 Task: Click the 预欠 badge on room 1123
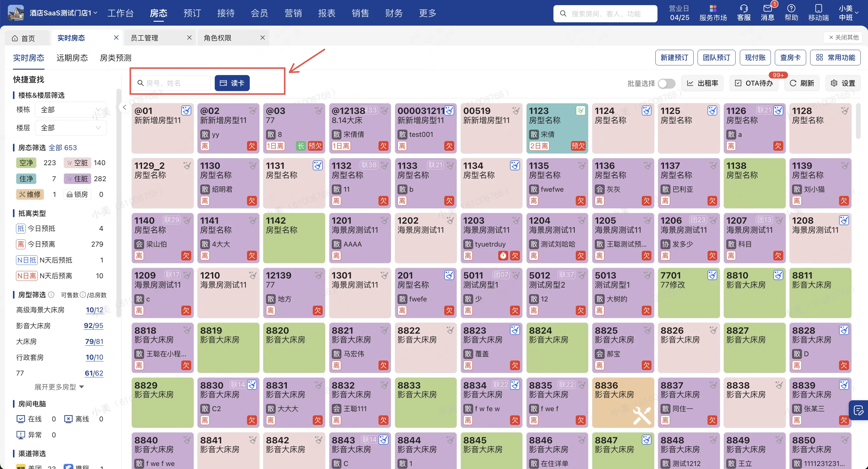pos(578,146)
